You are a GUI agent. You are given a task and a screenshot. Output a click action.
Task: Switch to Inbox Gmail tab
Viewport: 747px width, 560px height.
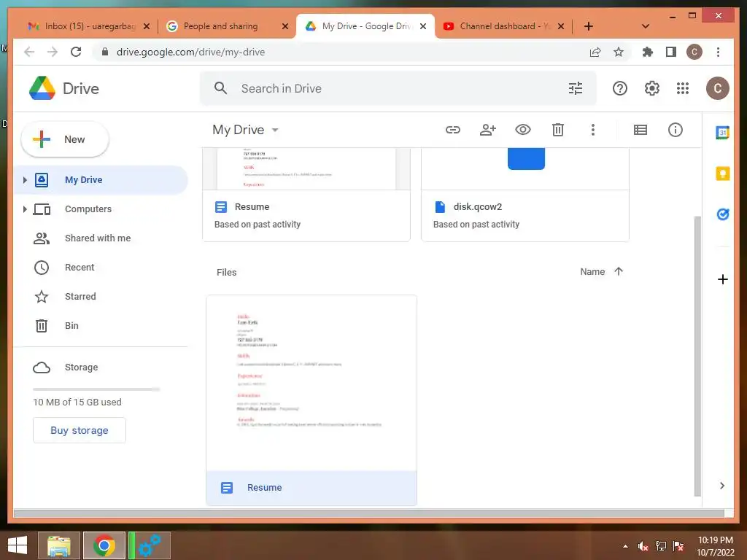[x=88, y=26]
